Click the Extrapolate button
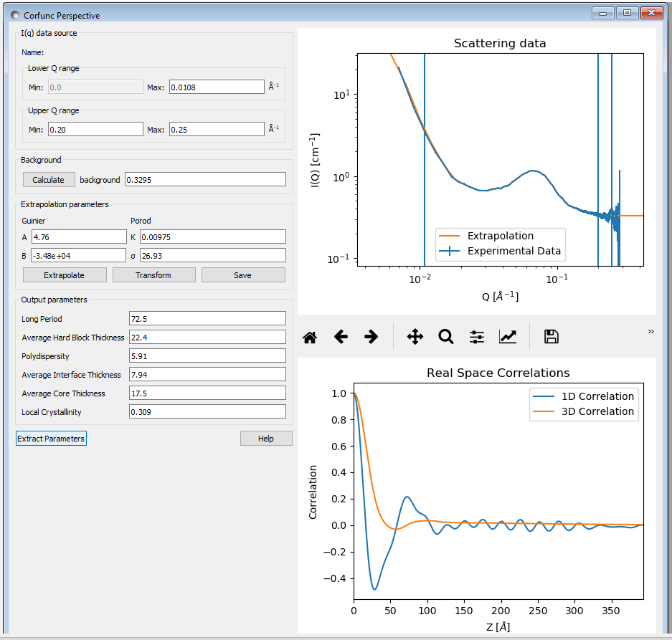Screen dimensions: 672x640 (65, 275)
